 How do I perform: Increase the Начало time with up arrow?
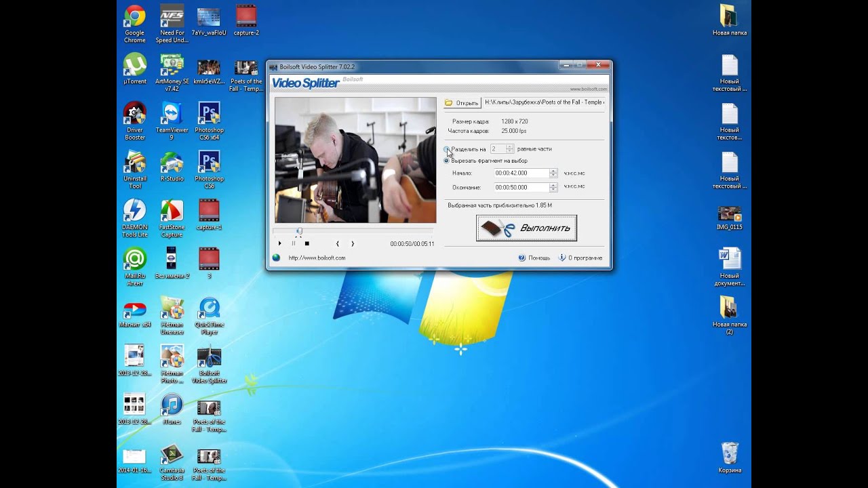coord(553,171)
